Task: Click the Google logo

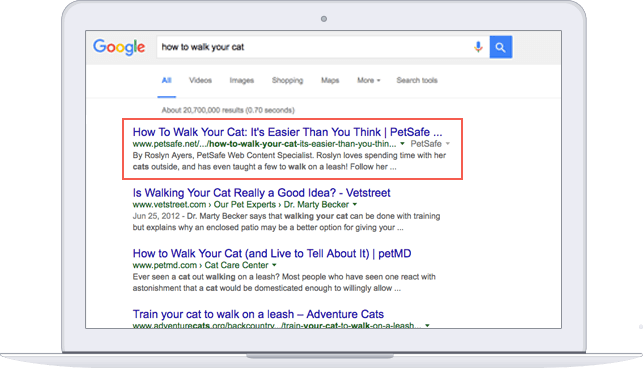Action: click(x=119, y=47)
